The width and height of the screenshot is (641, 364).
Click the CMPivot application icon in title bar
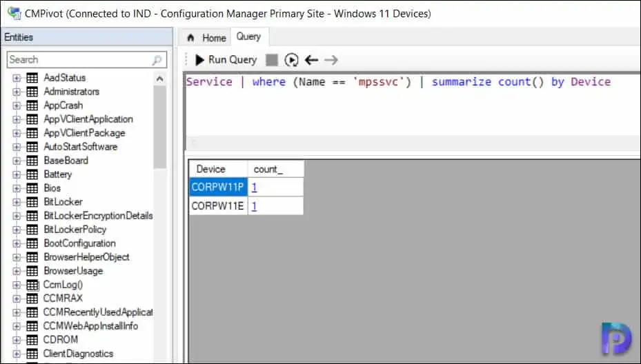click(14, 13)
